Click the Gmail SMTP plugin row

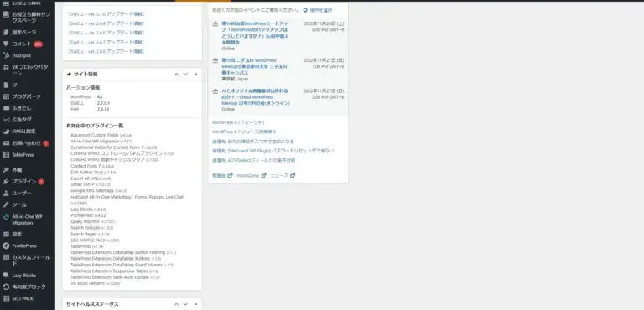(91, 185)
